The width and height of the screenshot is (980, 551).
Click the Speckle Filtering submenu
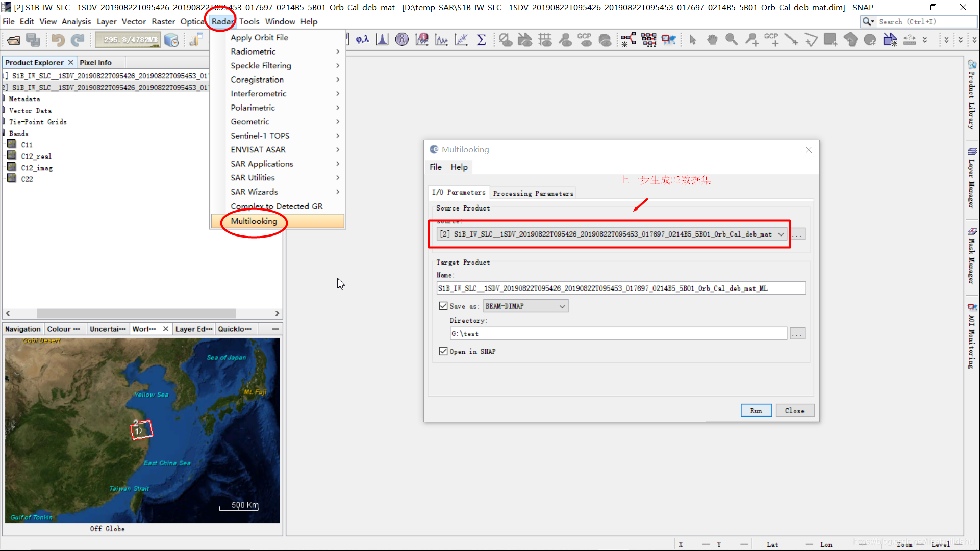pos(261,65)
